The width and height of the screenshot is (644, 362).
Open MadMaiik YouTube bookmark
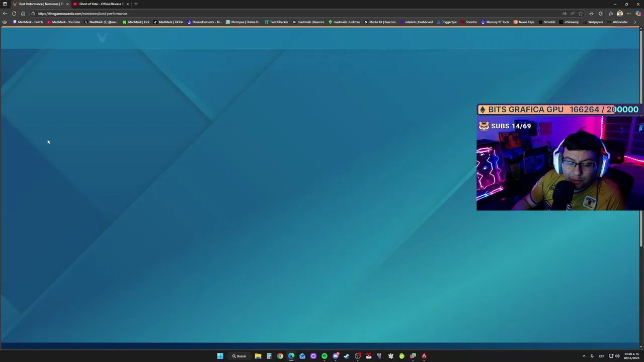(x=64, y=22)
